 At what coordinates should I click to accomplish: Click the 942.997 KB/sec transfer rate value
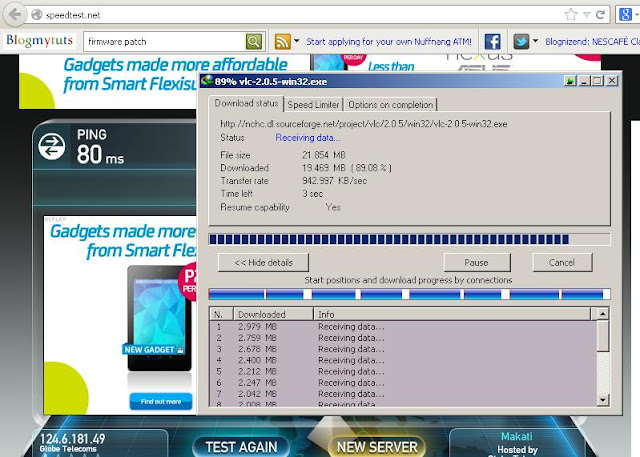click(335, 181)
